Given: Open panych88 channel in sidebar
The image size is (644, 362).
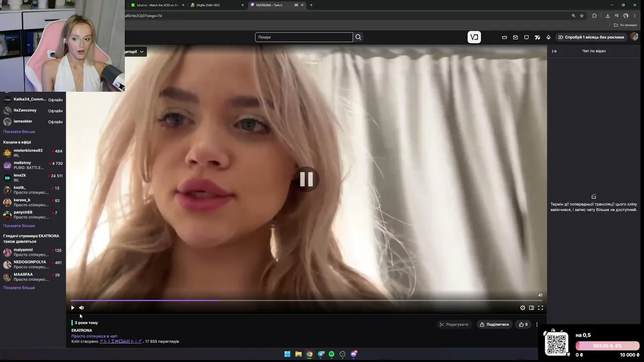Looking at the screenshot, I should 33,215.
